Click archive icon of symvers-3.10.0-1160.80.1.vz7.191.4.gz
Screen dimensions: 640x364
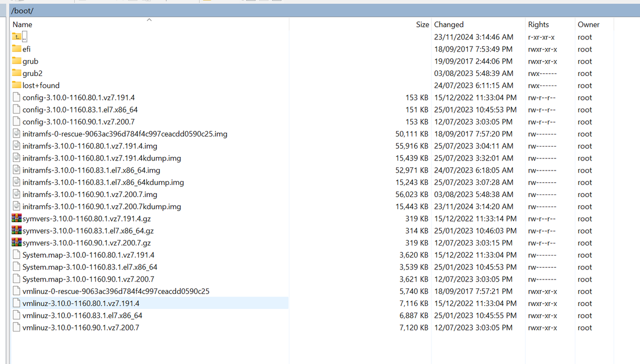point(16,218)
